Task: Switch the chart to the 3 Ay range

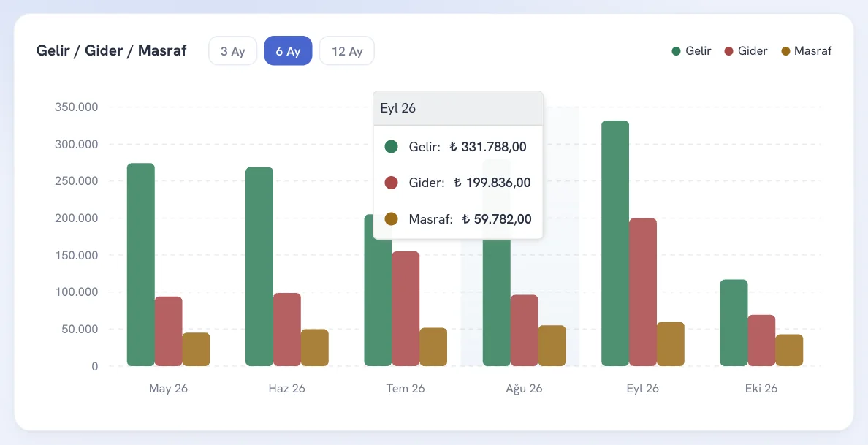Action: [x=232, y=51]
